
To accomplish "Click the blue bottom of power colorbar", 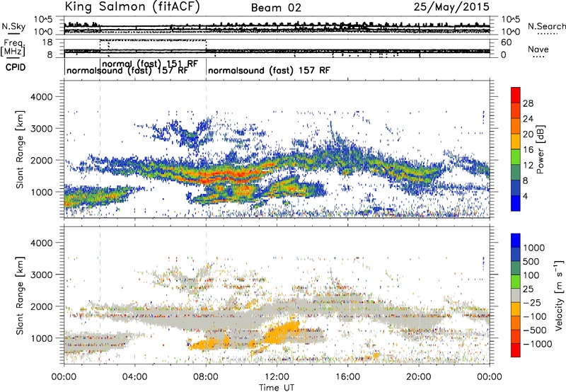I will point(516,203).
